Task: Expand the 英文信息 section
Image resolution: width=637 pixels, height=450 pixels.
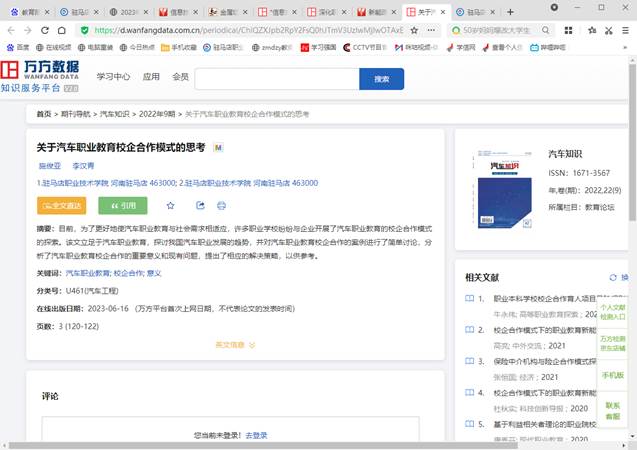Action: (x=235, y=345)
